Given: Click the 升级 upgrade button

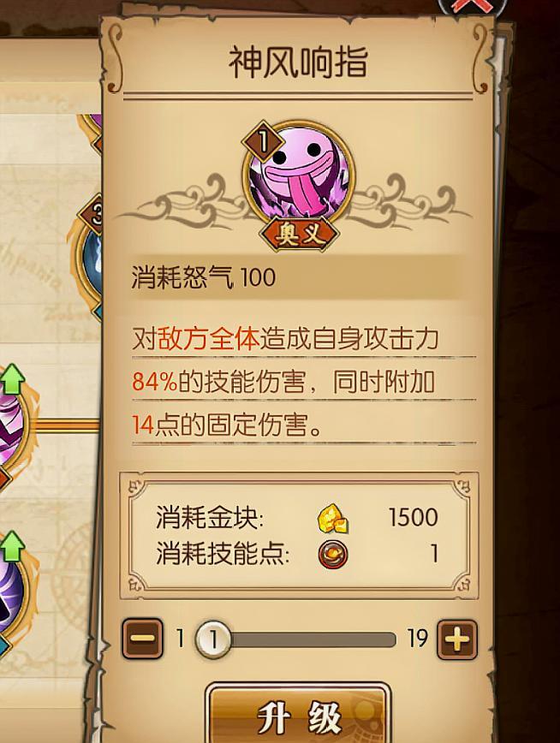Looking at the screenshot, I should 298,714.
